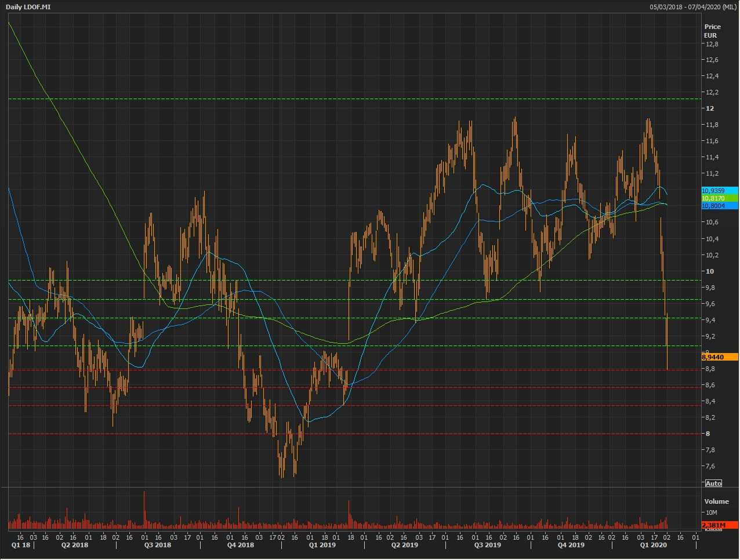Click the Q4 2019 label on time axis
Screen dimensions: 740x560
(x=571, y=546)
